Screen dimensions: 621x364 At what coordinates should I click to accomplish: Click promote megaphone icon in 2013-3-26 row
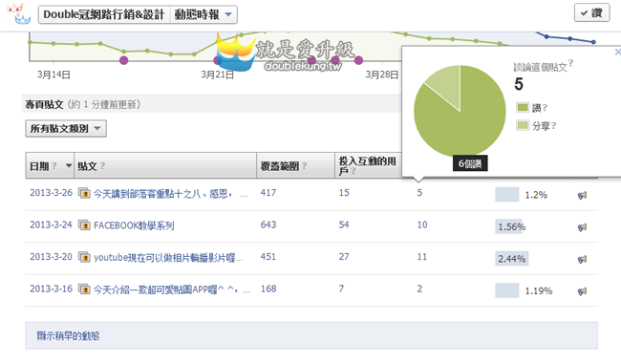coord(582,195)
